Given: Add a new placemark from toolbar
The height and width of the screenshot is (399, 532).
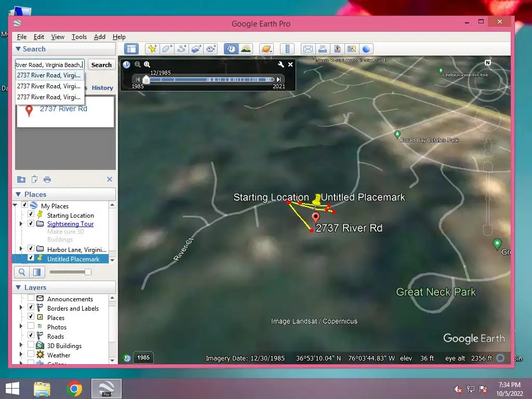Looking at the screenshot, I should [x=152, y=49].
